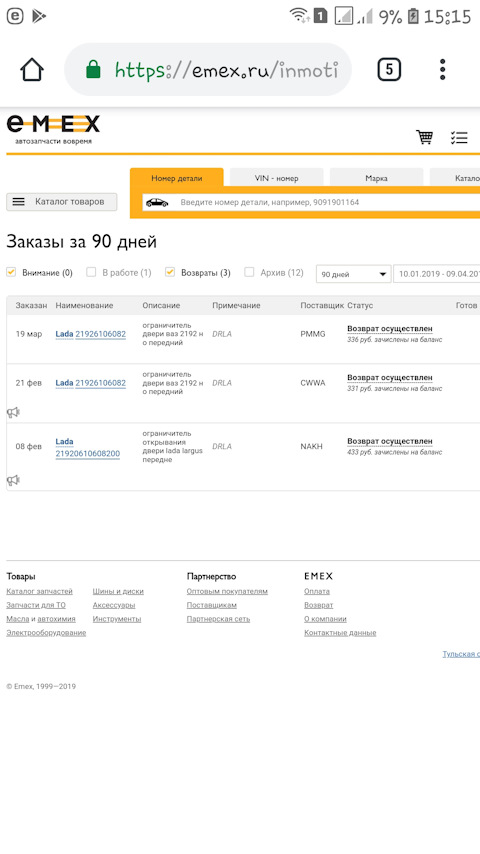Tap the battery status icon

point(413,16)
